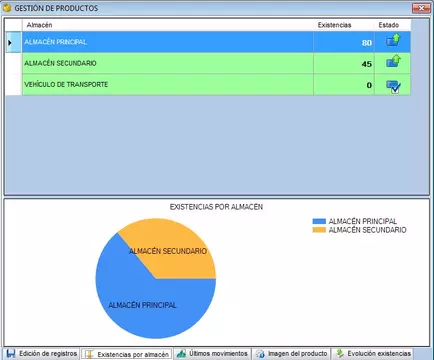The height and width of the screenshot is (360, 434).
Task: Select the Almacén Secundario row
Action: click(216, 63)
